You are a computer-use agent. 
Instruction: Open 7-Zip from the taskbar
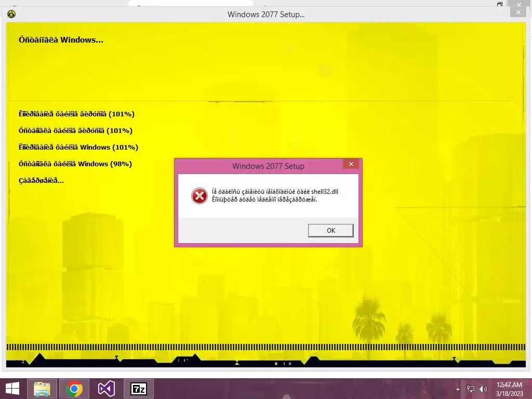[139, 389]
